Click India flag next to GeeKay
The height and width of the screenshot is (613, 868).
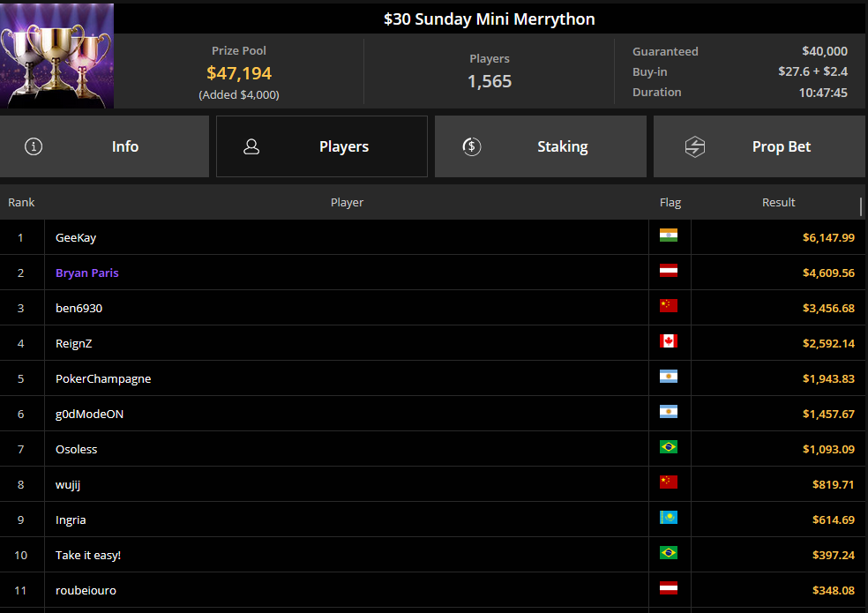(x=669, y=235)
